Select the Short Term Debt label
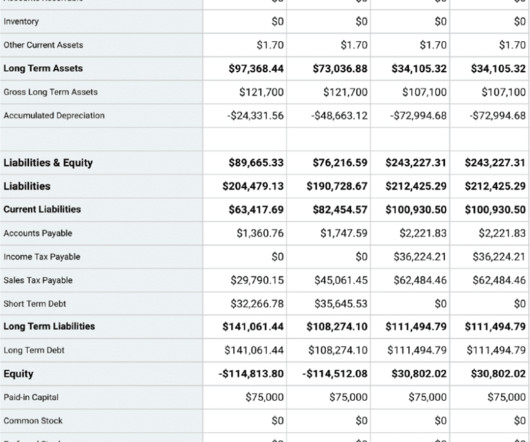Image resolution: width=530 pixels, height=442 pixels. coord(34,304)
